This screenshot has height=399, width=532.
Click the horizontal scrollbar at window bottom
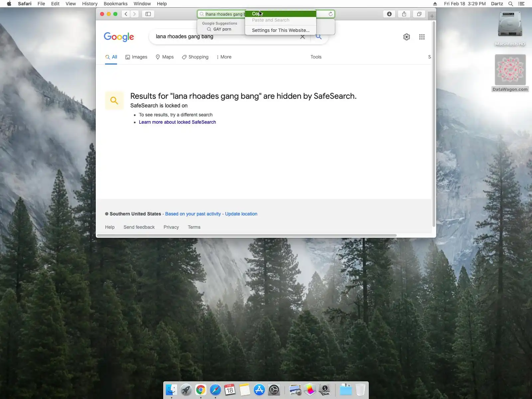pyautogui.click(x=247, y=235)
